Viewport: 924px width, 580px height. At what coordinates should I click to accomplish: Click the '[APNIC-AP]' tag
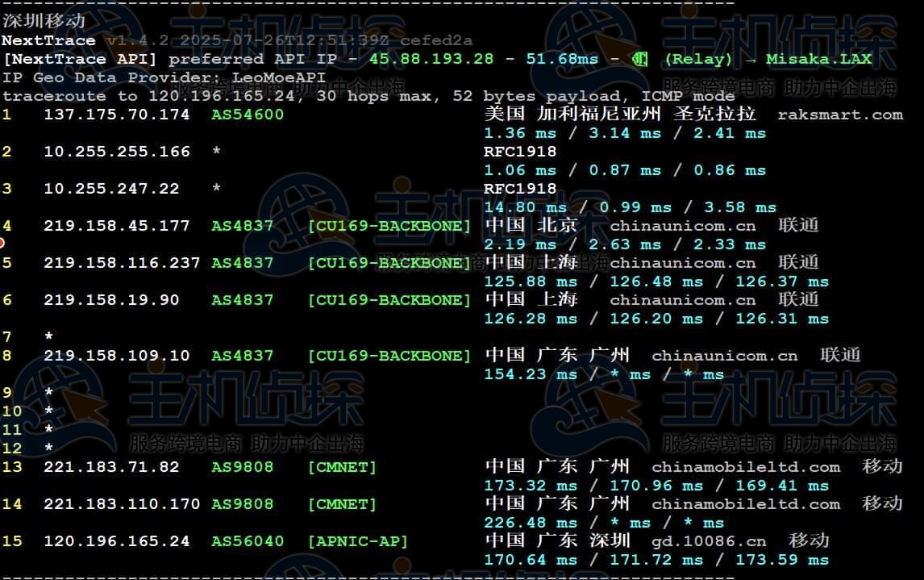358,541
